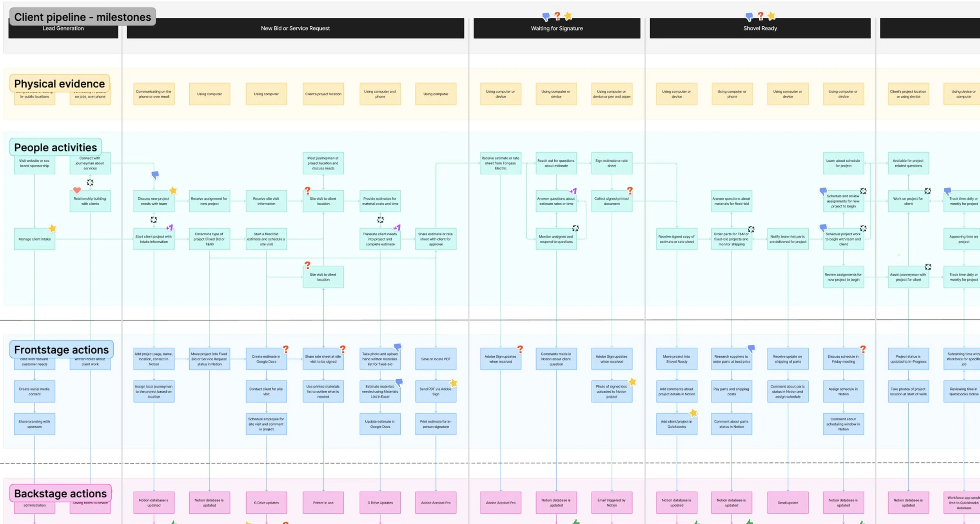Click the heart sticker on Relationship building card

point(77,190)
